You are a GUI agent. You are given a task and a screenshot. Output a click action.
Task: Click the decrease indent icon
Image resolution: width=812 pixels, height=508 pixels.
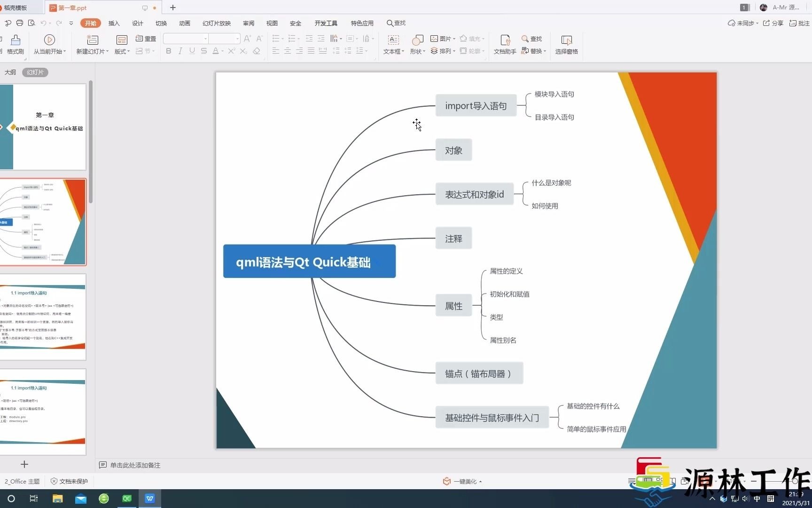[309, 39]
